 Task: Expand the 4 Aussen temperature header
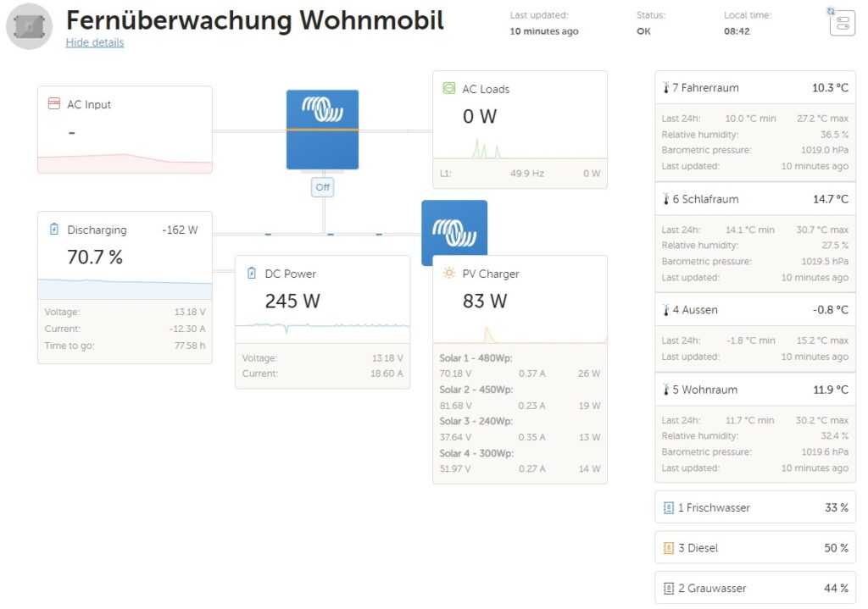(x=754, y=310)
